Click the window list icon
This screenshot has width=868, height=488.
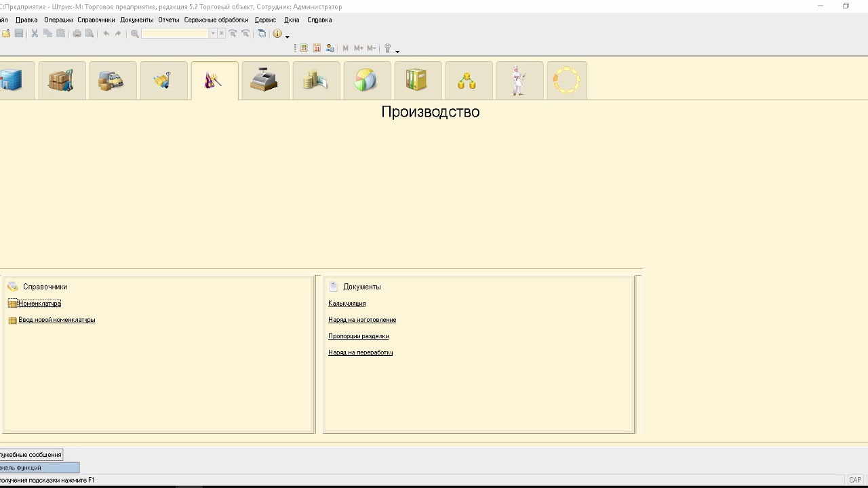pos(262,33)
